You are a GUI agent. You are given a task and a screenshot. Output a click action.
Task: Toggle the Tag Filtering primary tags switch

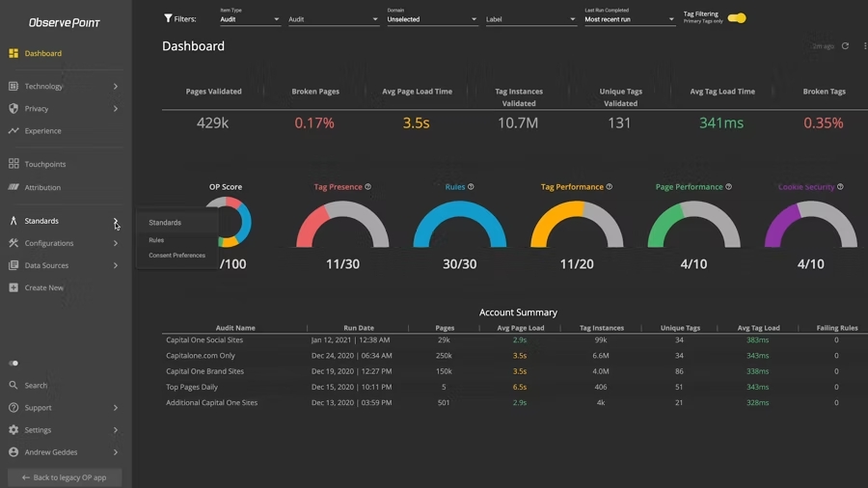click(737, 18)
